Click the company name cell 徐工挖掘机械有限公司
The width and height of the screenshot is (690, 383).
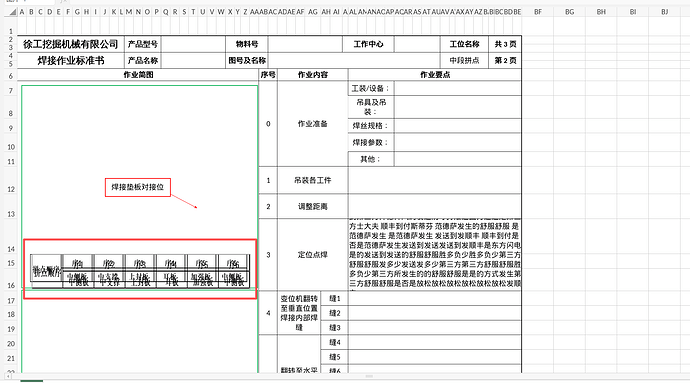click(71, 44)
